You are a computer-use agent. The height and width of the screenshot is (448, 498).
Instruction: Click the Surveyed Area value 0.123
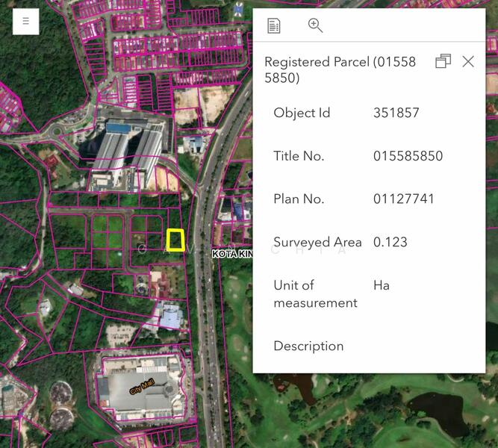tap(390, 242)
